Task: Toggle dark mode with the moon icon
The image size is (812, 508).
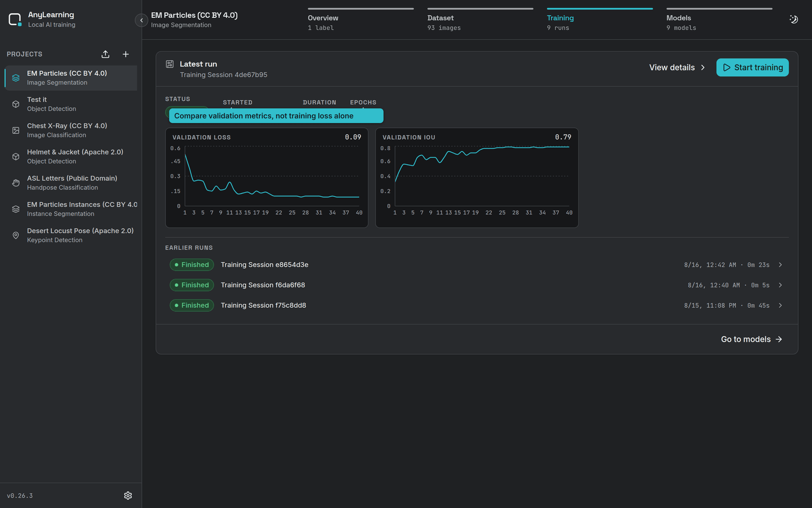Action: [794, 19]
